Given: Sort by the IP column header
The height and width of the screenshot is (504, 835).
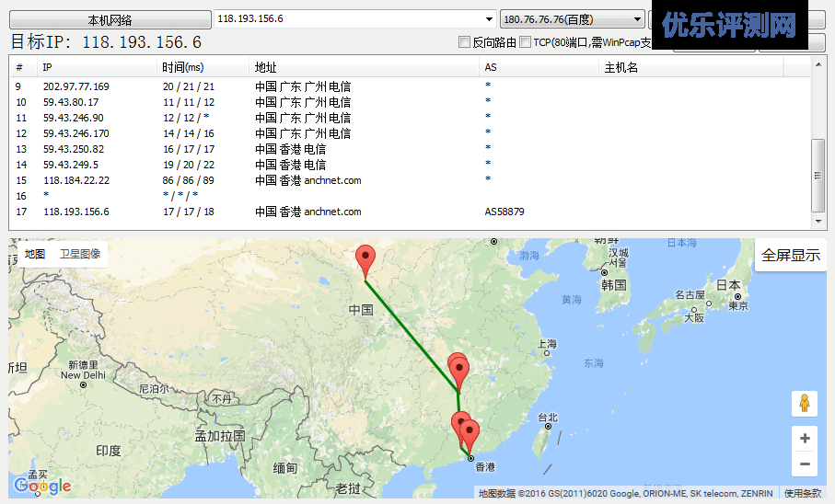Looking at the screenshot, I should pyautogui.click(x=97, y=67).
